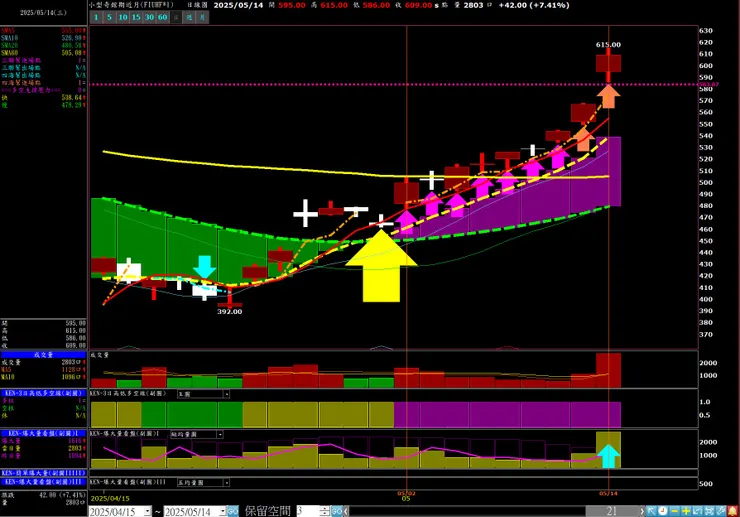Click the red alert bell icon
Screen dimensions: 740x517
732,511
